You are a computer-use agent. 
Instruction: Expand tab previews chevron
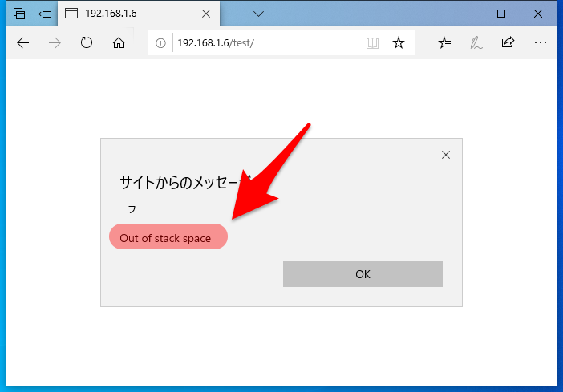(258, 14)
